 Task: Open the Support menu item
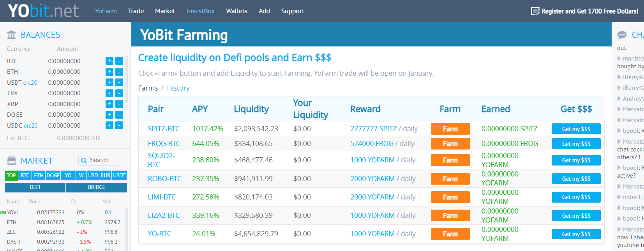click(x=293, y=11)
